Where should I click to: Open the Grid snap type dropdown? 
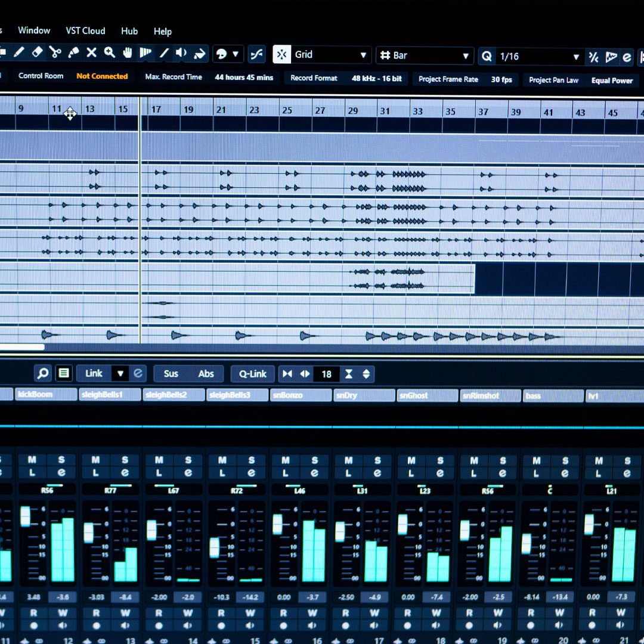click(331, 55)
